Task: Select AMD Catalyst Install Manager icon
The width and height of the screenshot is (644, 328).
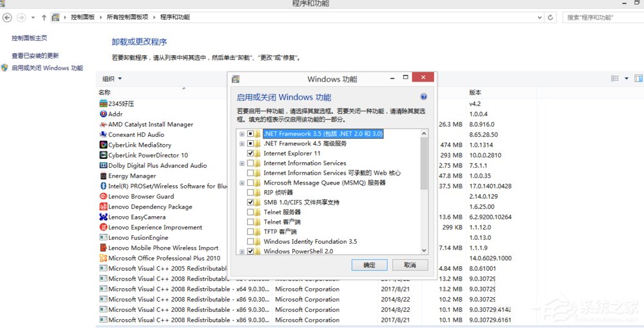Action: coord(103,124)
